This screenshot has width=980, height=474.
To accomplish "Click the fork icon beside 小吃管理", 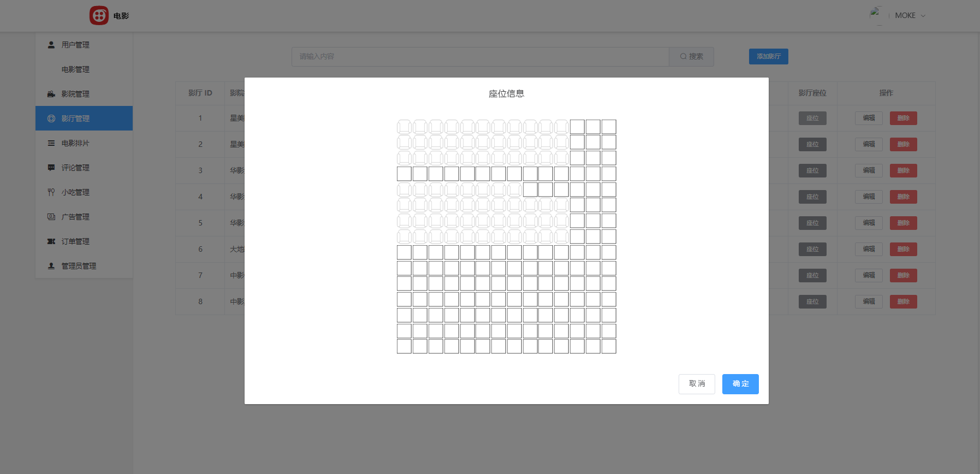I will [51, 192].
